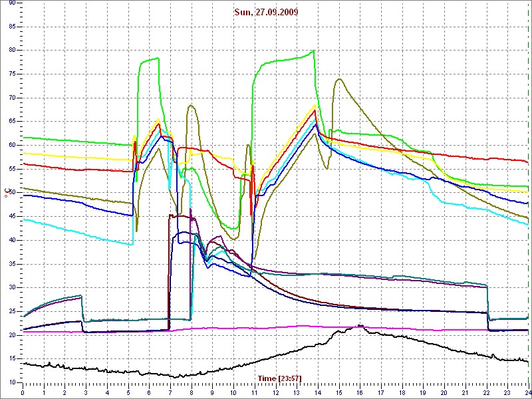Pick the 70 temperature axis label
The image size is (532, 399).
(x=12, y=98)
